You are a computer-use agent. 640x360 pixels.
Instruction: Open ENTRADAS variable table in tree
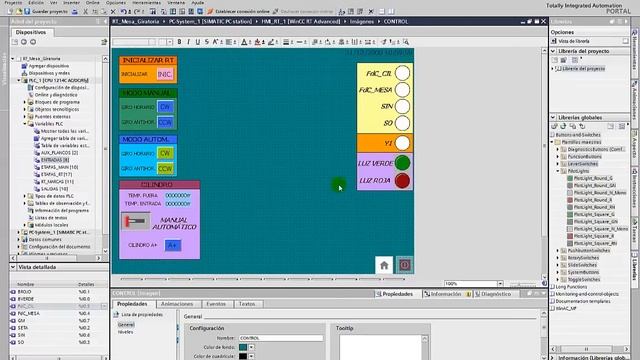(x=54, y=160)
